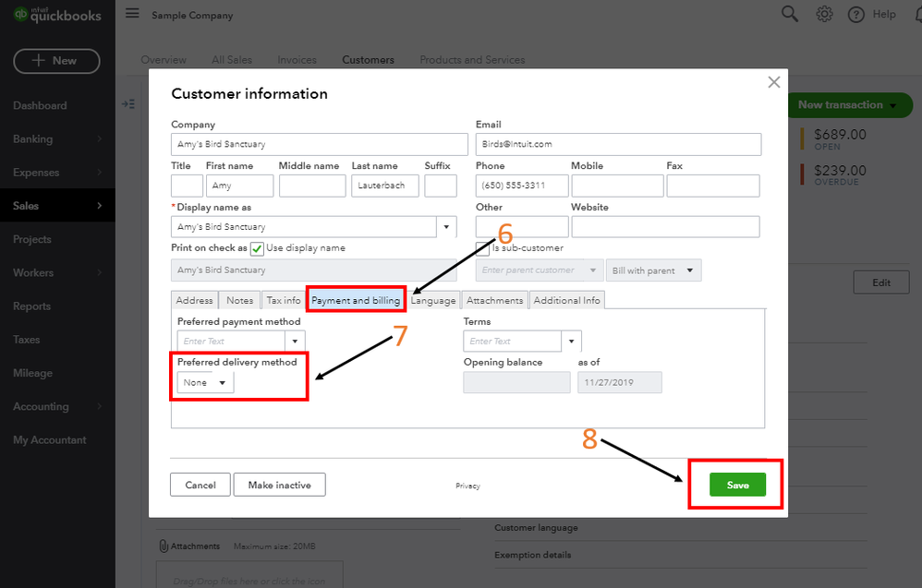
Task: Close the Customer information dialog
Action: tap(774, 82)
